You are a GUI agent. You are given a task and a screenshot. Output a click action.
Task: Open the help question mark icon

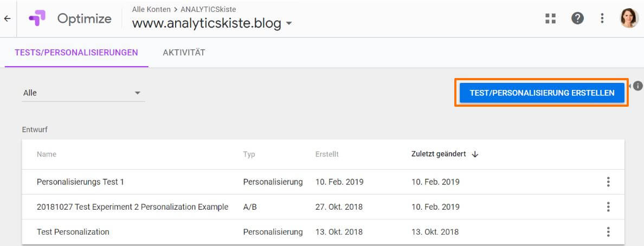point(578,18)
